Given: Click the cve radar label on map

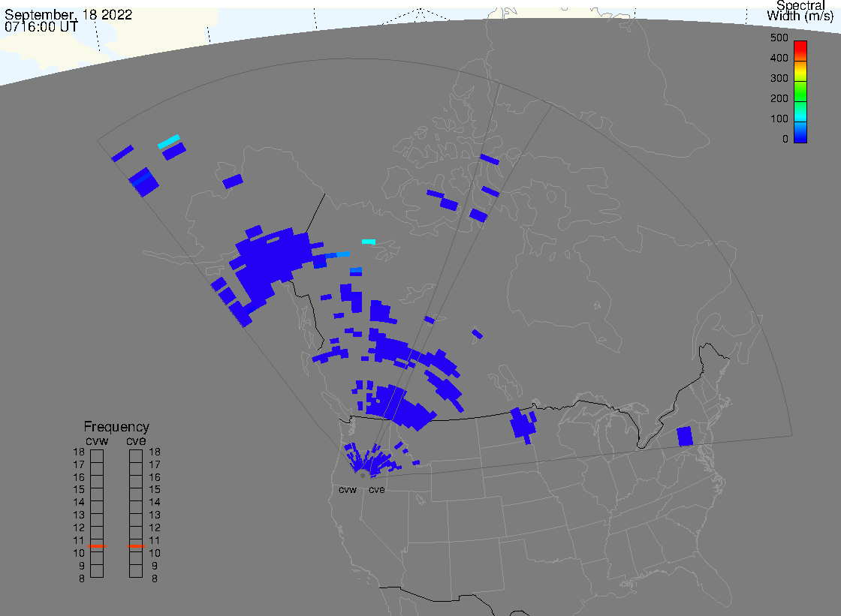Looking at the screenshot, I should (x=376, y=490).
